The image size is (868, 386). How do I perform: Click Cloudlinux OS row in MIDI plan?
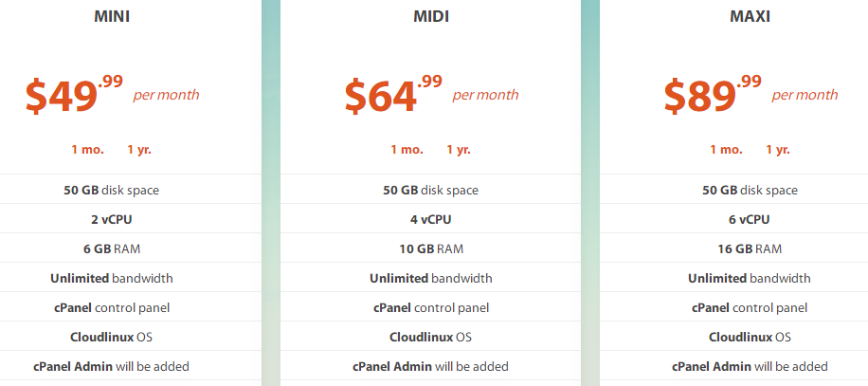coord(431,337)
